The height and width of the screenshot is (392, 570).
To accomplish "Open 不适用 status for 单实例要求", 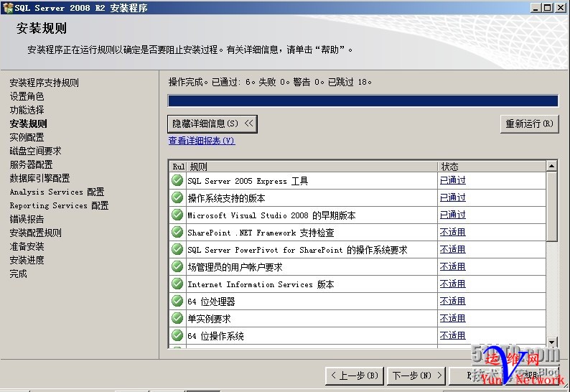I will [452, 318].
